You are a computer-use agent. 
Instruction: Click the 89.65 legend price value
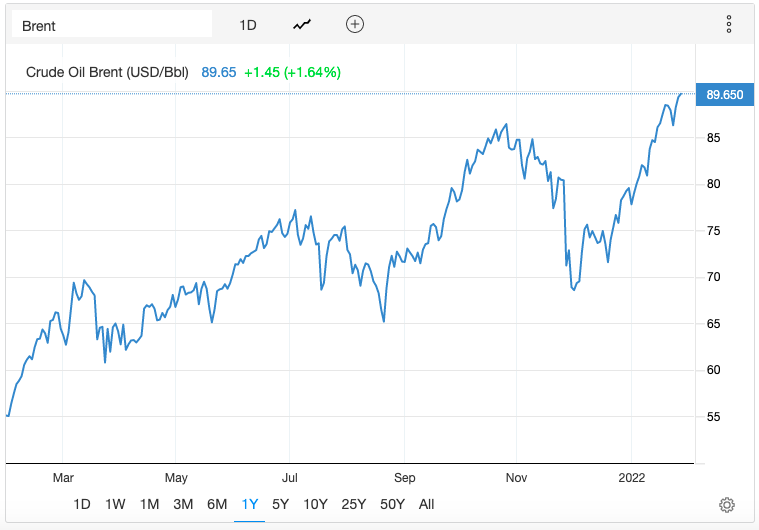point(219,72)
